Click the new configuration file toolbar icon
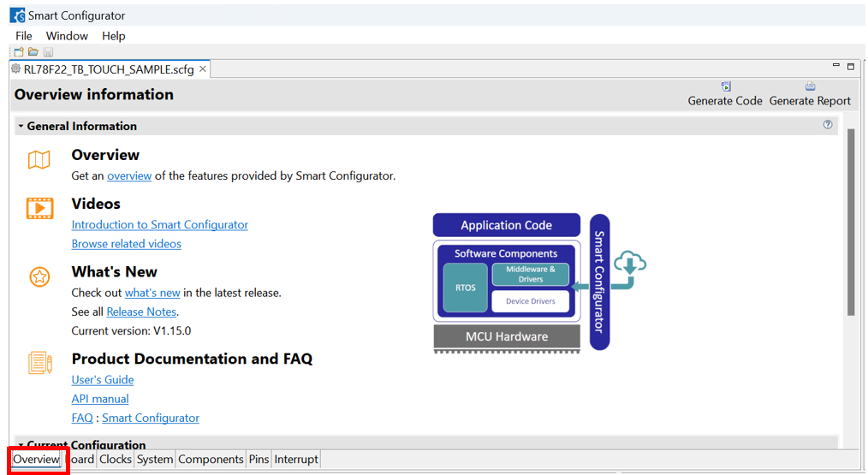868x475 pixels. point(19,52)
